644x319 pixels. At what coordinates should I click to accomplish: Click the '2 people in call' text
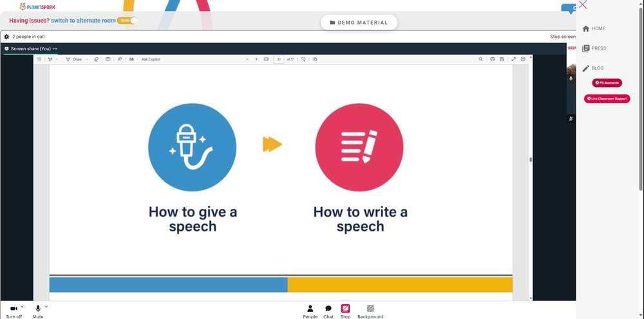(28, 37)
